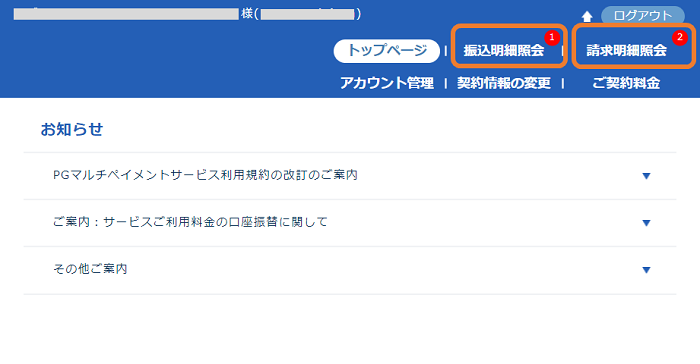Open 契約情報の変更 page
This screenshot has width=700, height=364.
click(x=504, y=83)
